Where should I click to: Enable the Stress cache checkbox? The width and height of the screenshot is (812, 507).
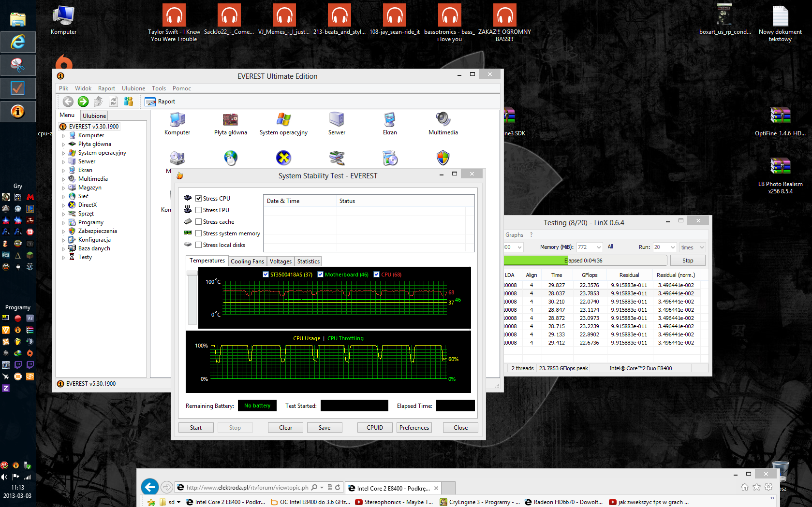(198, 221)
